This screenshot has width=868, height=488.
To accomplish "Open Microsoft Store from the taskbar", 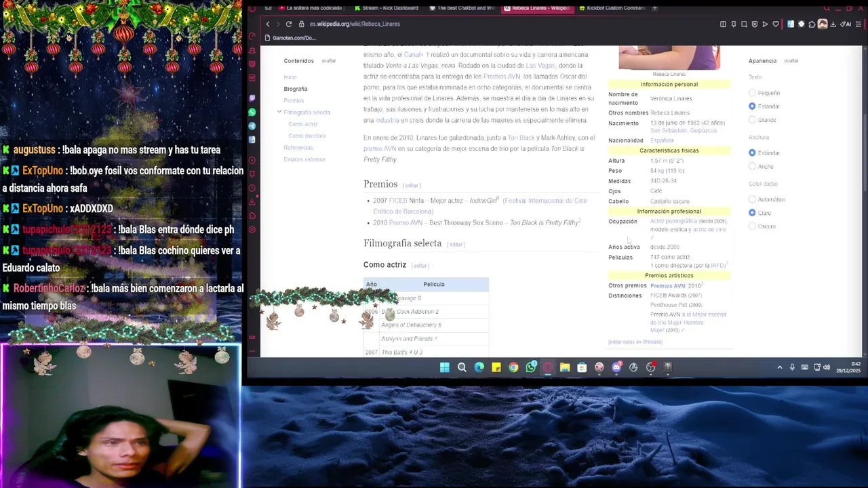I will pyautogui.click(x=582, y=367).
